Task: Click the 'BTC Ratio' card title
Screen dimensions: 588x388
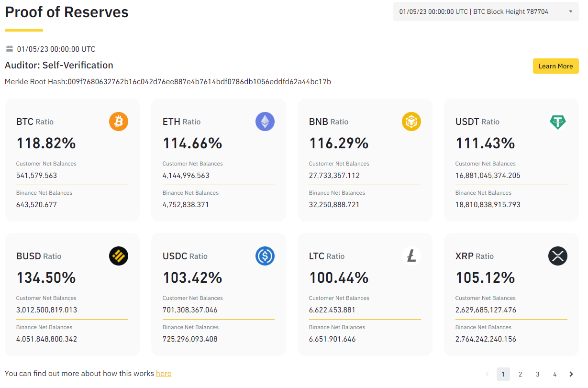Action: click(x=35, y=122)
